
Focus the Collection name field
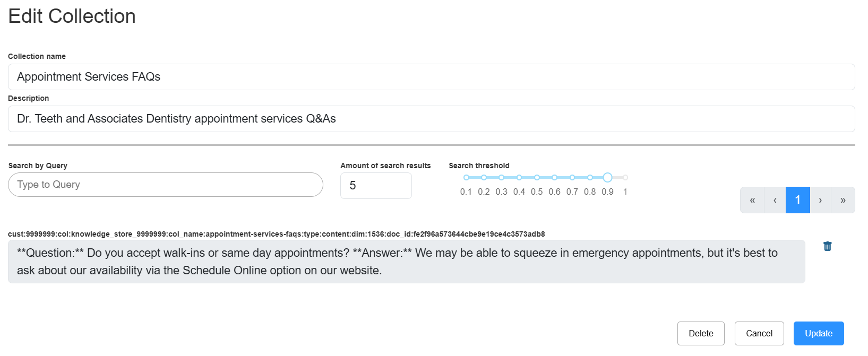pos(431,77)
